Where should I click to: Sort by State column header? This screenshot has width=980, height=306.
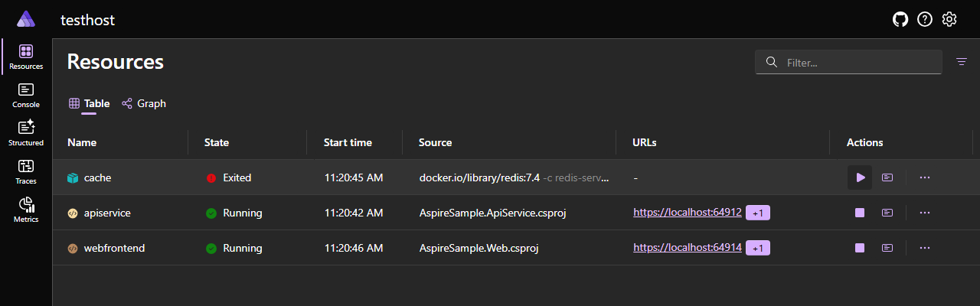click(217, 142)
